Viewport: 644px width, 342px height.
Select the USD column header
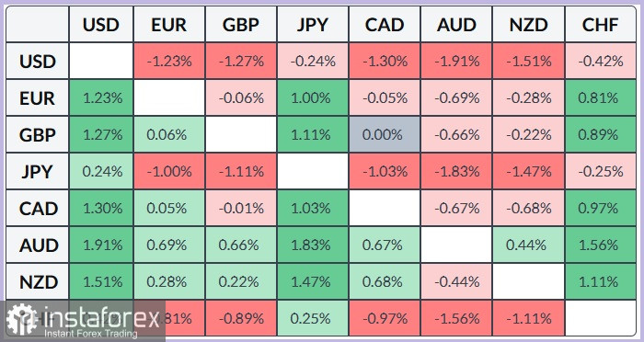point(101,25)
